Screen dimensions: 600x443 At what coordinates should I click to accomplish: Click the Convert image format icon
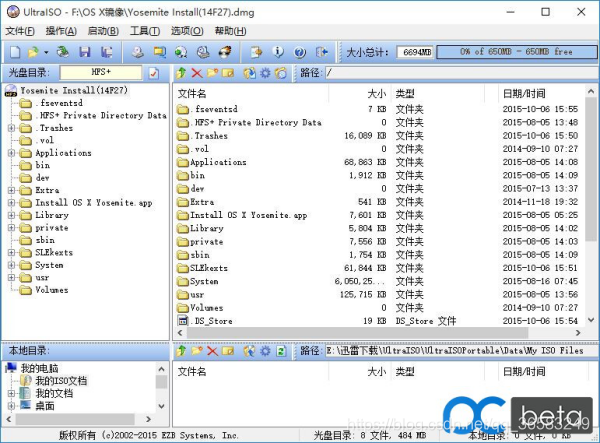coord(159,52)
